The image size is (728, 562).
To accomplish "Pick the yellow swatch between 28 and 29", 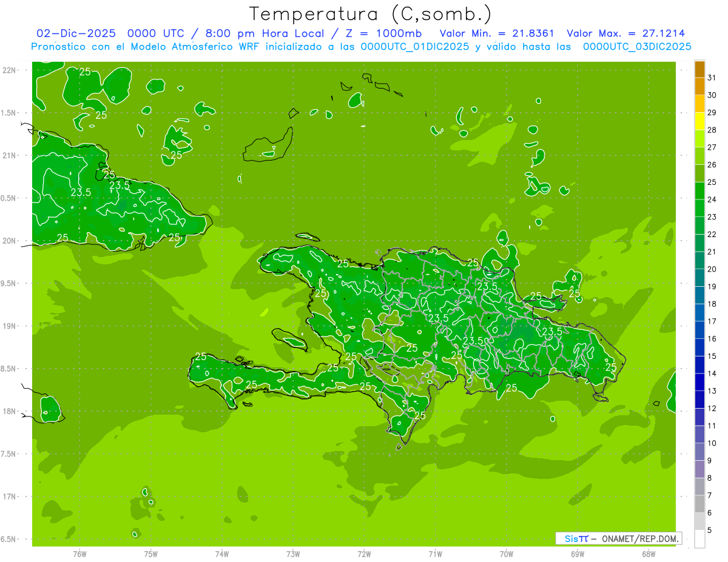I will (699, 121).
